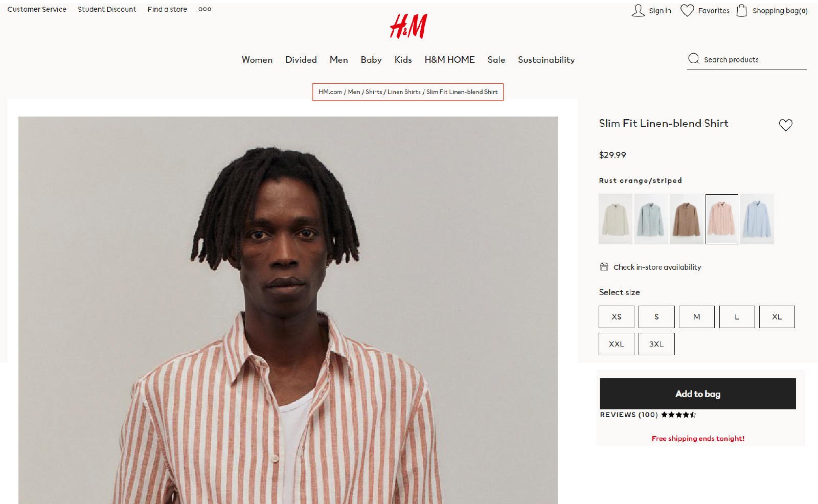Select size XL
Viewport: 818px width, 504px height.
pyautogui.click(x=777, y=317)
